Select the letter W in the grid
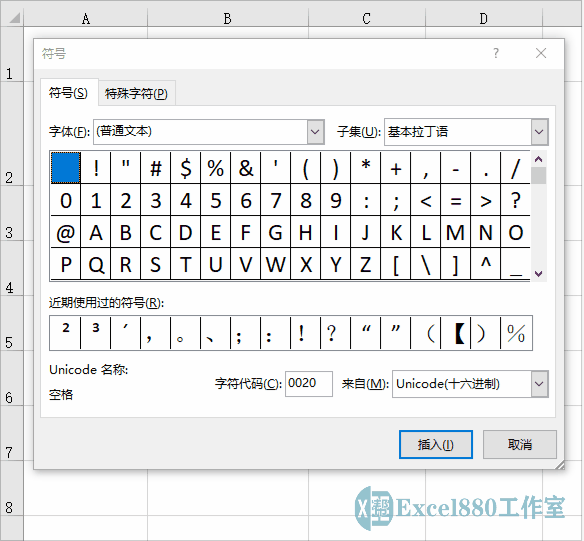The image size is (584, 541). pyautogui.click(x=276, y=264)
